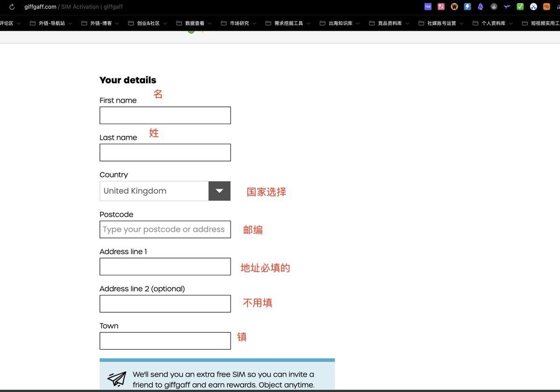Focus the Address line 1 field

[165, 266]
